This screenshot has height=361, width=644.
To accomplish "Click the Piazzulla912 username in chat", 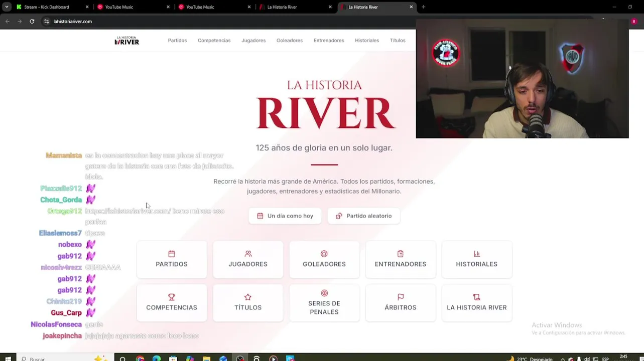I will pos(61,188).
